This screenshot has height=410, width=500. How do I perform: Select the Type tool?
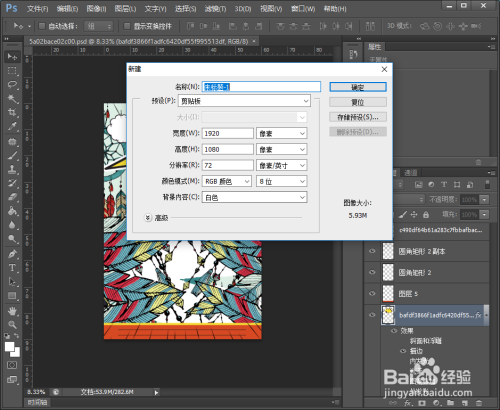coord(12,268)
